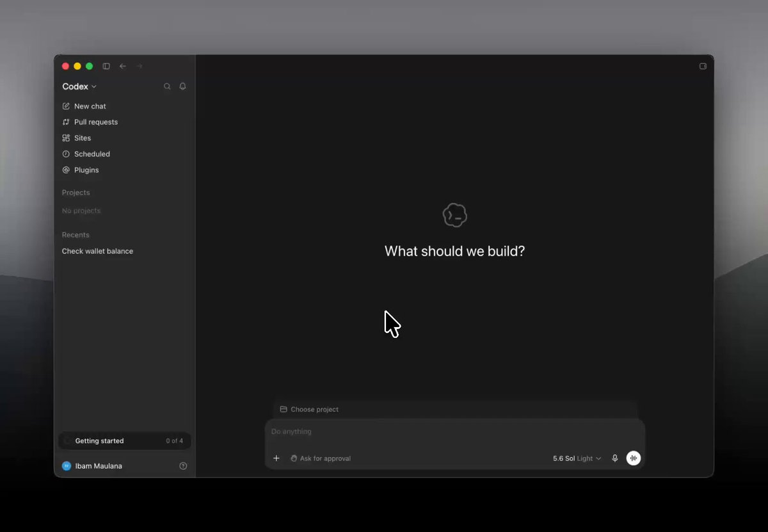Close window with red button
Image resolution: width=768 pixels, height=532 pixels.
(65, 66)
